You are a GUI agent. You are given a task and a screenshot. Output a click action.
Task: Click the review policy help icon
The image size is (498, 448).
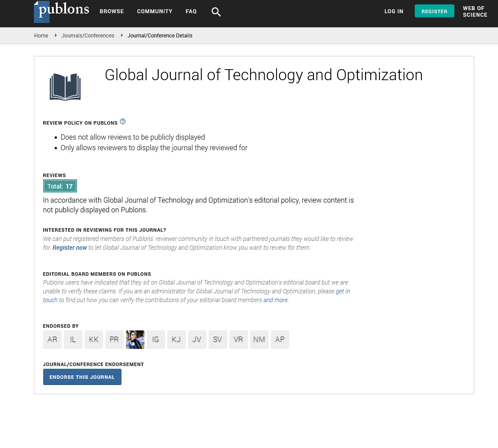(x=123, y=122)
